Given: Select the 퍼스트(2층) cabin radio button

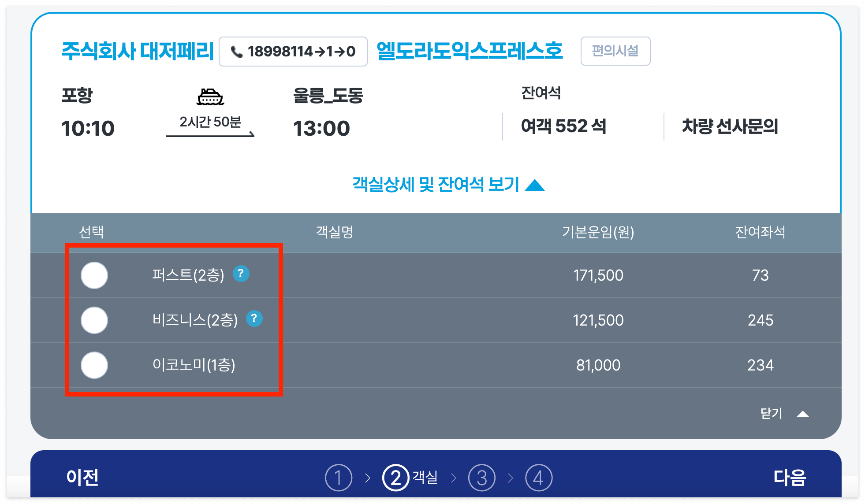Looking at the screenshot, I should pyautogui.click(x=94, y=275).
